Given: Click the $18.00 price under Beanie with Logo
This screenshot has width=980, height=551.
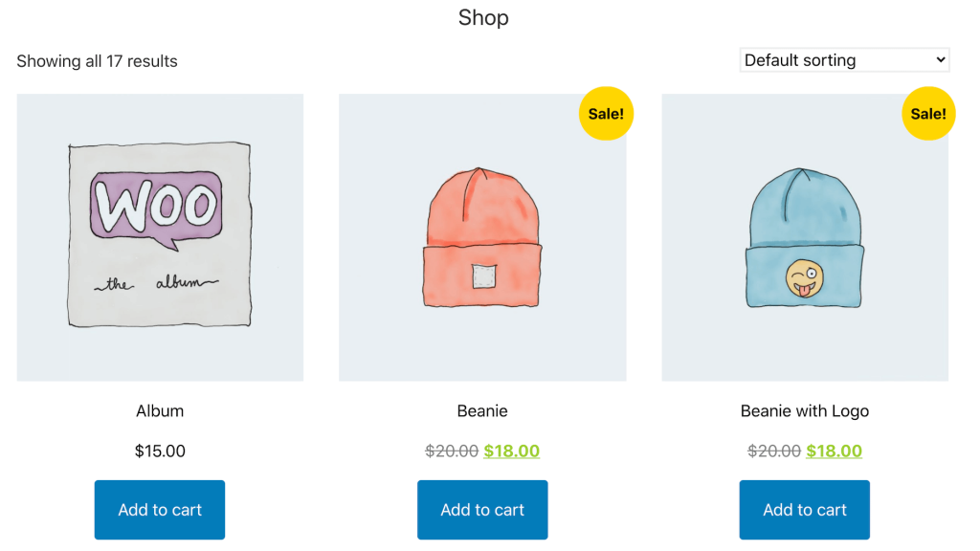Looking at the screenshot, I should point(834,450).
